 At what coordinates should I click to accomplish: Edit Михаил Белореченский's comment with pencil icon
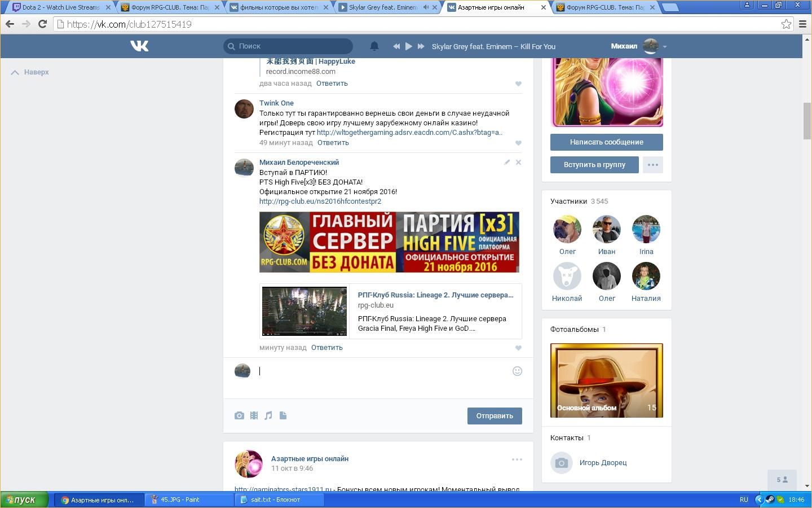coord(507,163)
